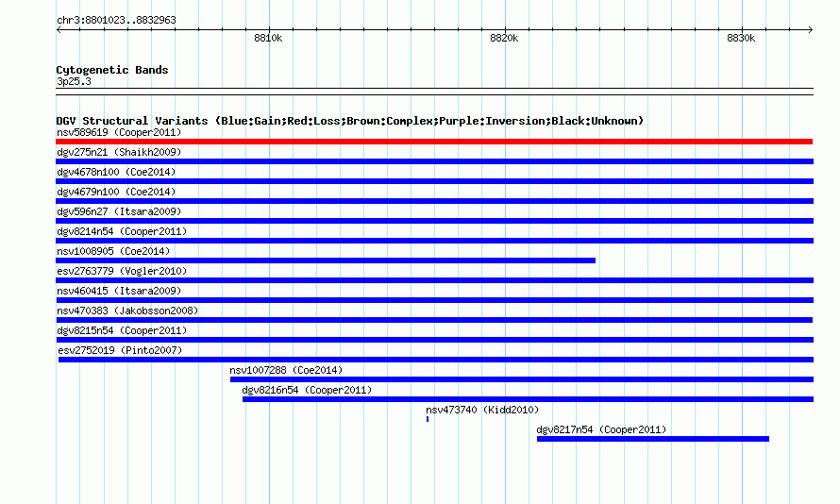The width and height of the screenshot is (840, 504).
Task: Open dgv596n27 (Itsara2009) variant label
Action: [x=119, y=211]
